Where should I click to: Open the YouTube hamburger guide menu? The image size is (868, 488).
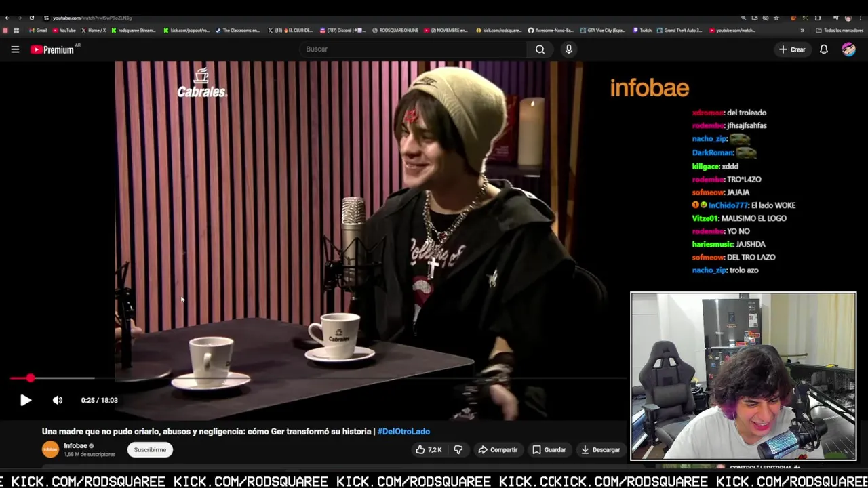pyautogui.click(x=15, y=49)
